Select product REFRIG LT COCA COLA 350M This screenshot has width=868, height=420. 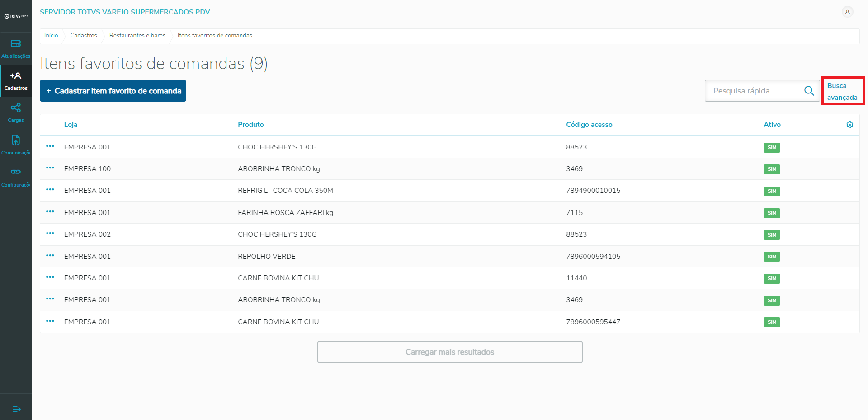tap(285, 191)
